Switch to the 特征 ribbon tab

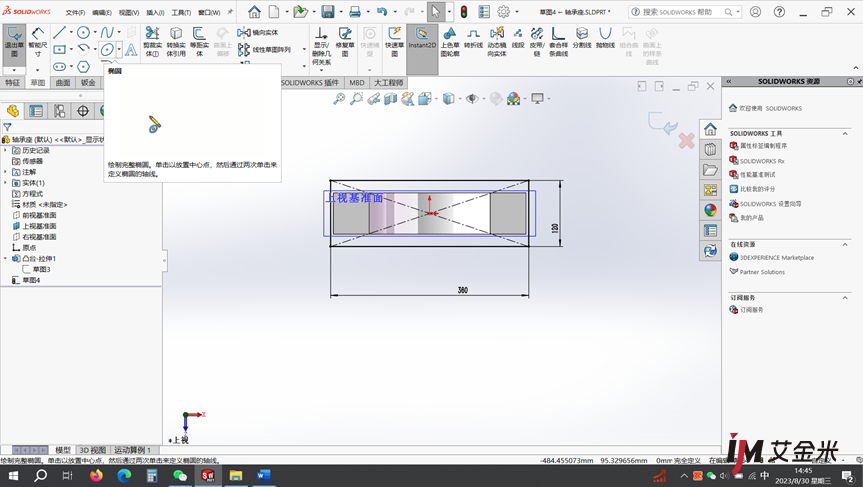coord(13,83)
